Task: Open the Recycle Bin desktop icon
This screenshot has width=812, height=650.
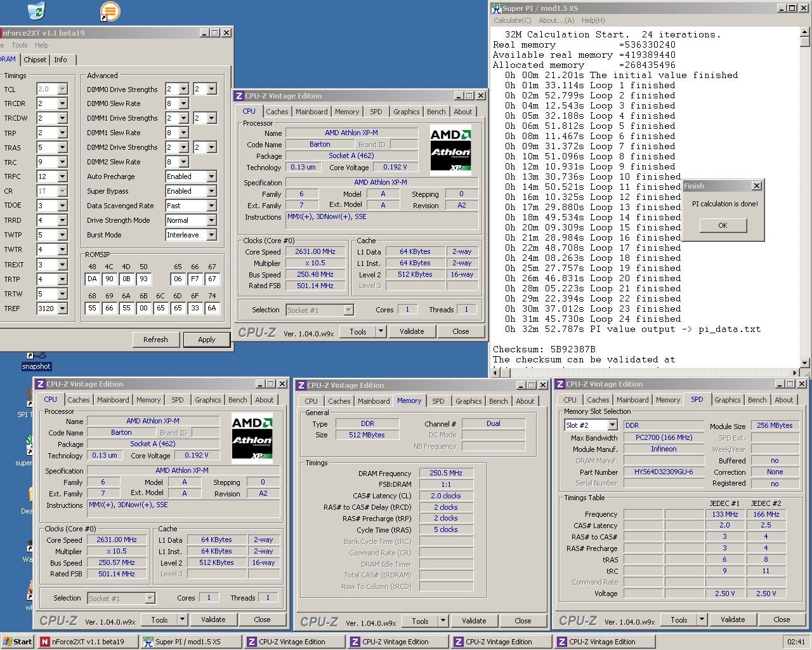Action: (x=36, y=10)
